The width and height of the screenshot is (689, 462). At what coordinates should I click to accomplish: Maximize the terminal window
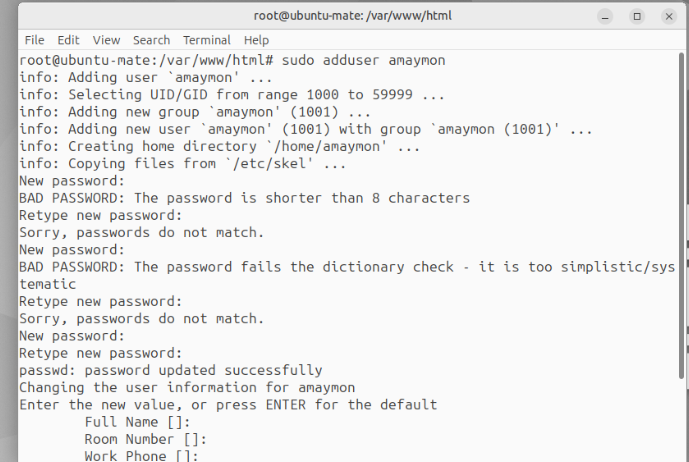tap(637, 17)
